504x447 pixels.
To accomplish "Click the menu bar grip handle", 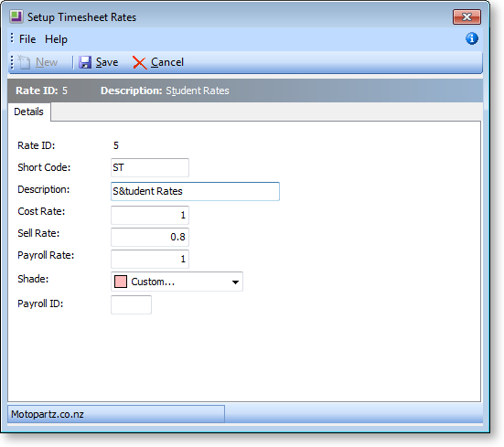I will 12,37.
